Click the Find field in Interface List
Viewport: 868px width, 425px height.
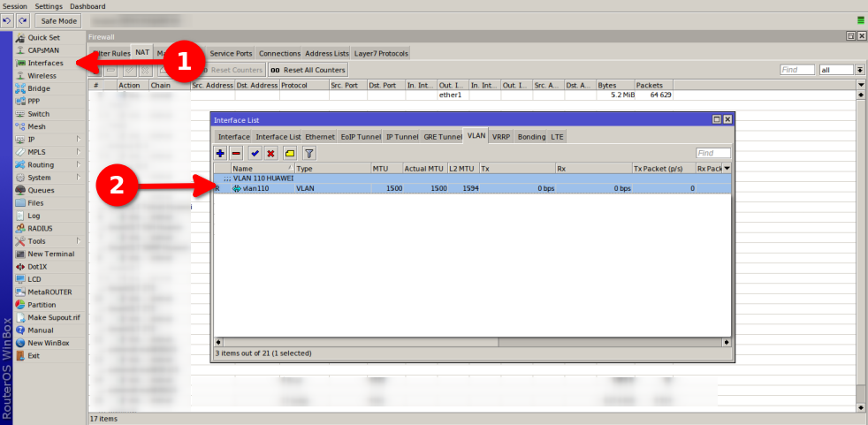[x=712, y=153]
